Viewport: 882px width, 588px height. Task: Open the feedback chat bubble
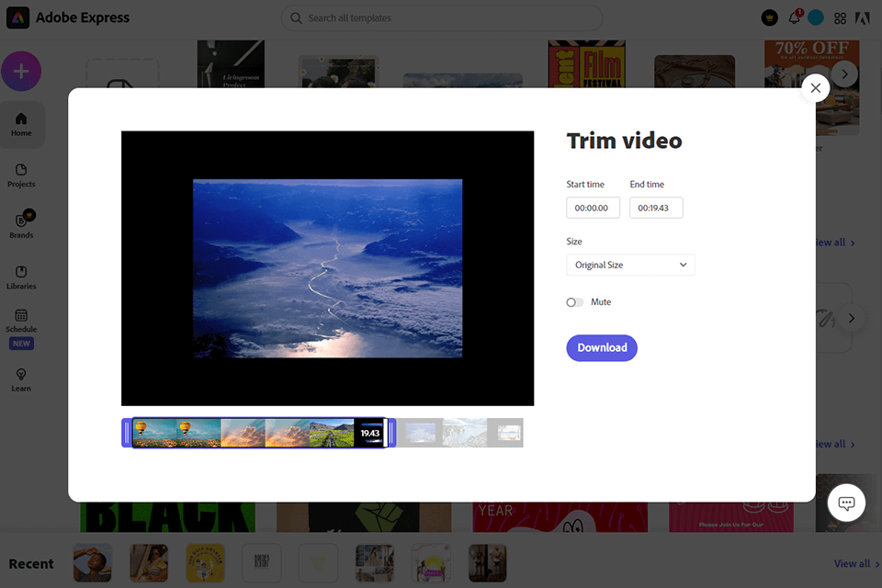844,503
